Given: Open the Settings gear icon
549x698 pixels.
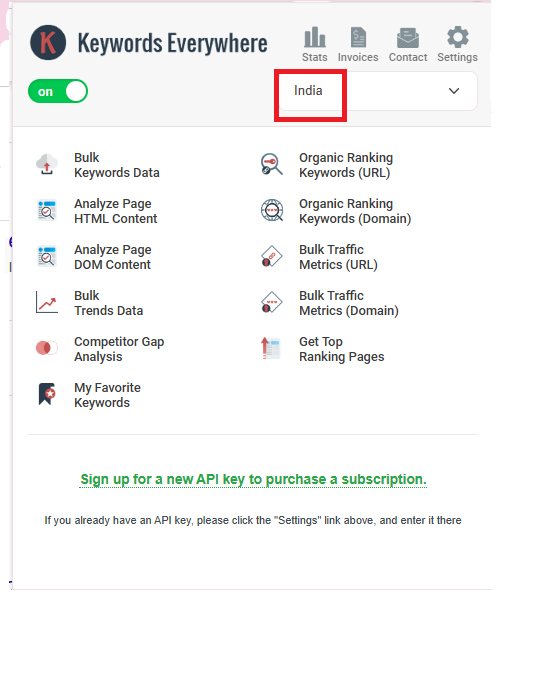Looking at the screenshot, I should tap(458, 37).
